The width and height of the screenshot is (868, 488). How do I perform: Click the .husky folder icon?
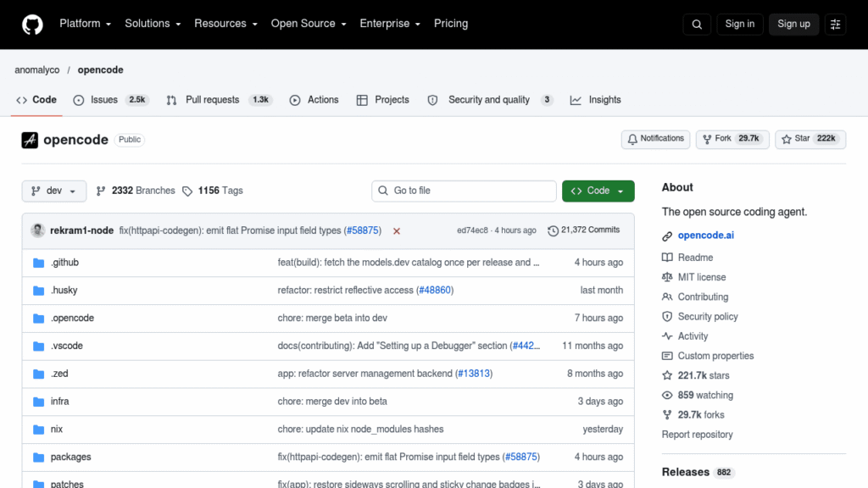pyautogui.click(x=38, y=291)
